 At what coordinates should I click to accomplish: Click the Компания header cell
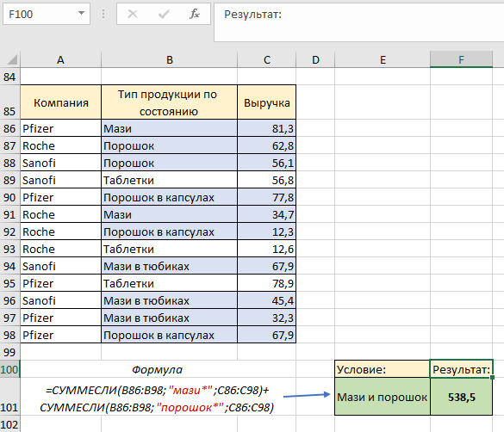tap(61, 102)
